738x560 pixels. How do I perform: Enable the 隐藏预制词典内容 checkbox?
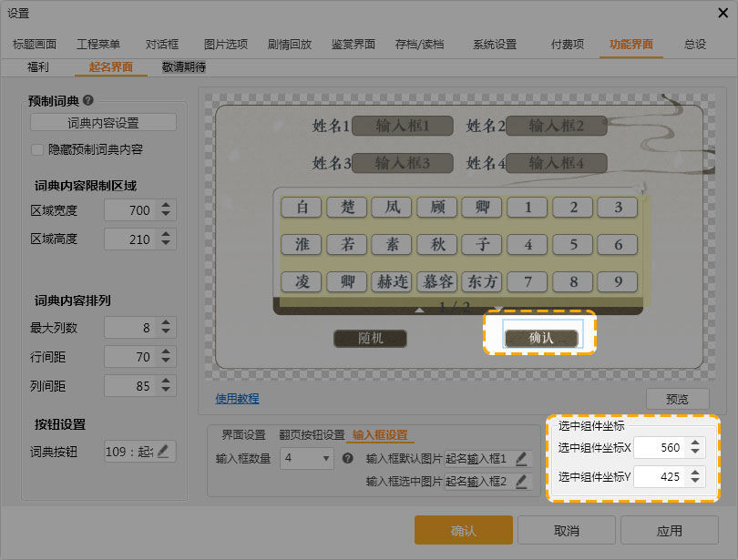pyautogui.click(x=37, y=149)
